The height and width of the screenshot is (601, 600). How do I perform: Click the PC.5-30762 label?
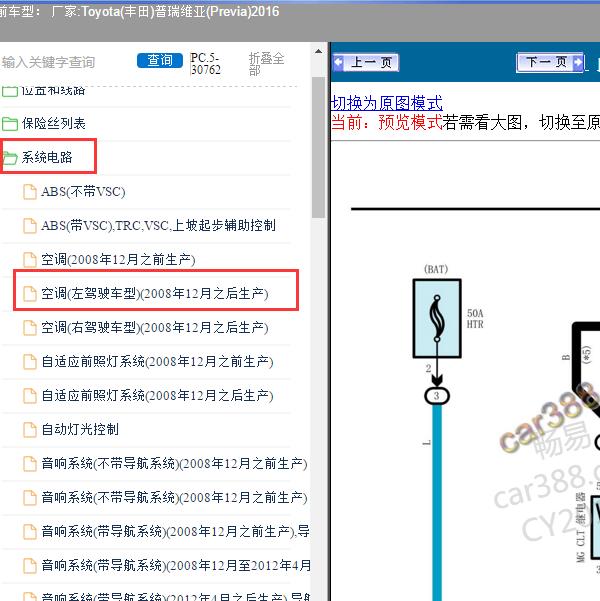(205, 64)
